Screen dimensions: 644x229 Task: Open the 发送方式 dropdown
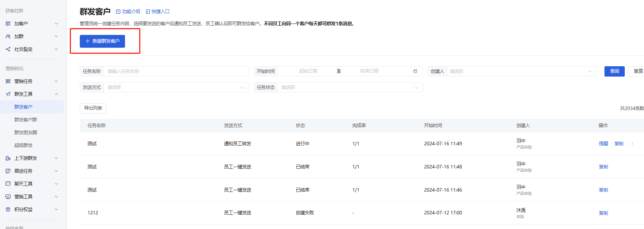pos(176,87)
